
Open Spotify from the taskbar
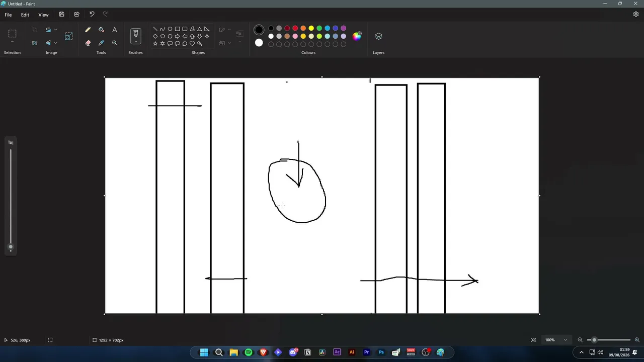(249, 352)
